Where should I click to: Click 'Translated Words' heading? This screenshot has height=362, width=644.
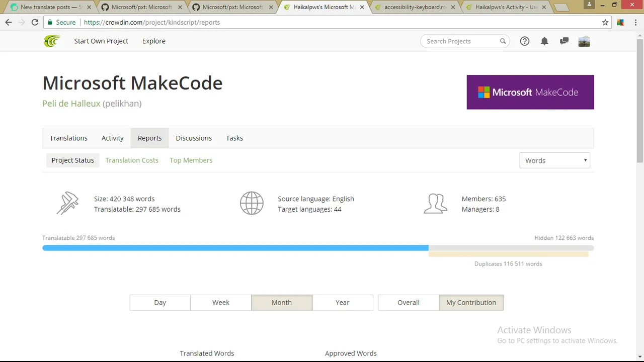(x=207, y=353)
